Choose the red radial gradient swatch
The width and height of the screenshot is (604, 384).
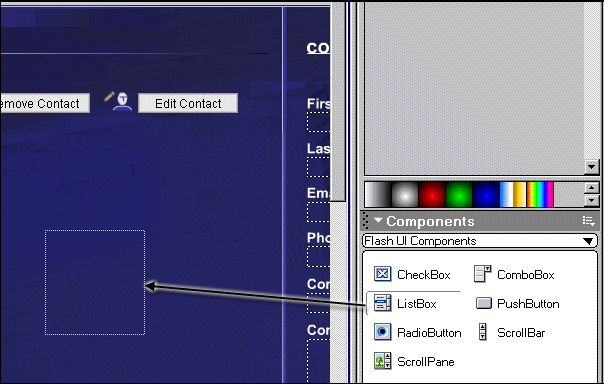pyautogui.click(x=432, y=195)
